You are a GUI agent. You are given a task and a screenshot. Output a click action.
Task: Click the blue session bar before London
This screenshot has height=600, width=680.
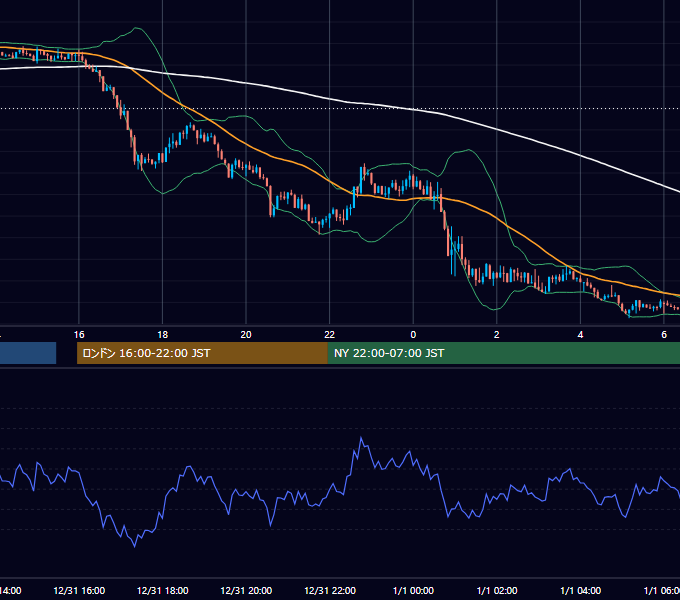pyautogui.click(x=28, y=353)
